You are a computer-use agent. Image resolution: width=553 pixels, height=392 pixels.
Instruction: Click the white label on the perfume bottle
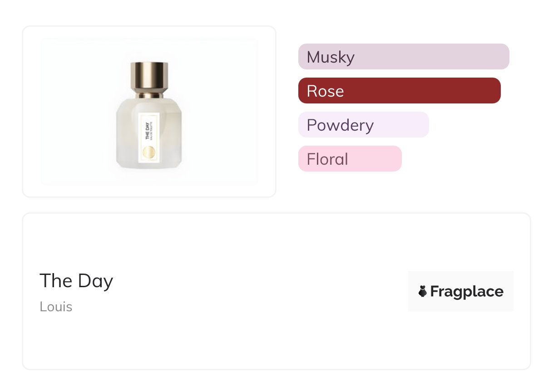click(148, 136)
